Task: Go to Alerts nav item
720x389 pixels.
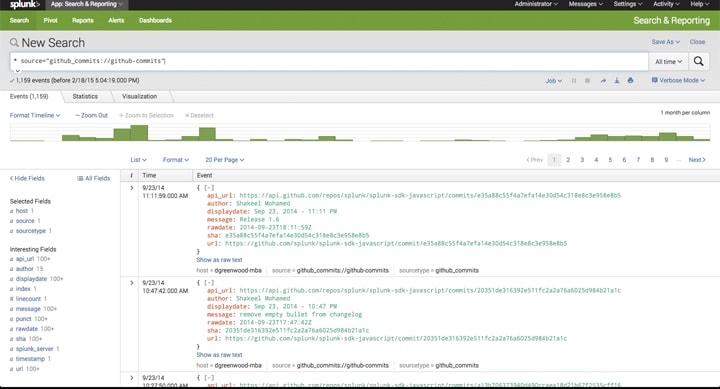Action: pyautogui.click(x=116, y=21)
